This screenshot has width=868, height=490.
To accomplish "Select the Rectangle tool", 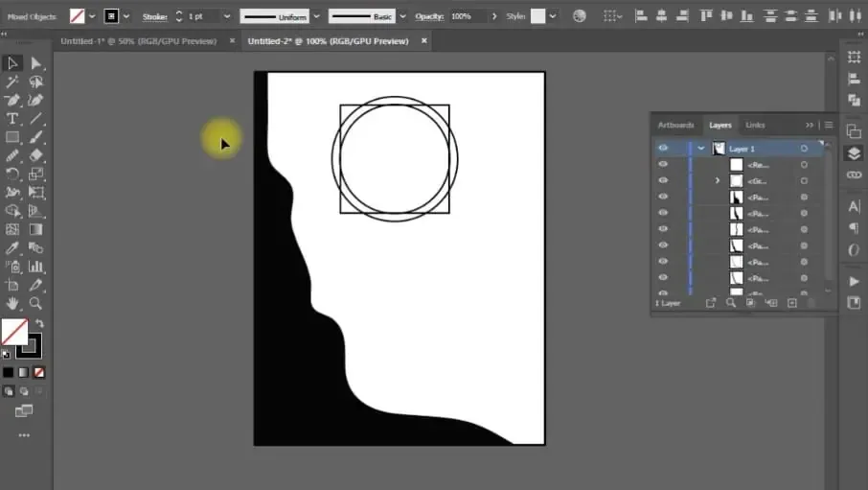I will [x=12, y=137].
